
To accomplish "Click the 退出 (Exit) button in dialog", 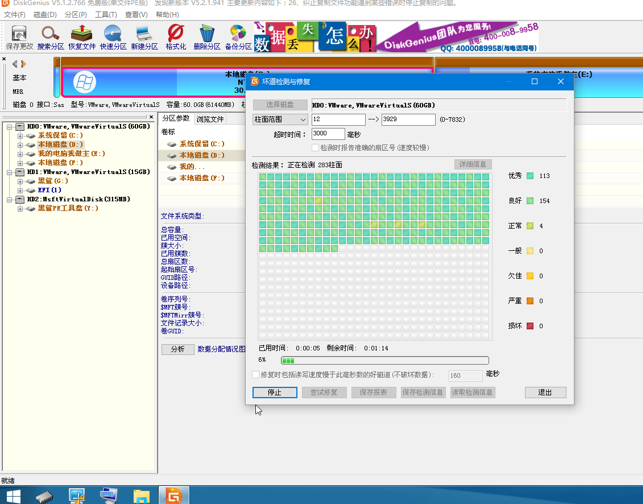I will [x=545, y=393].
